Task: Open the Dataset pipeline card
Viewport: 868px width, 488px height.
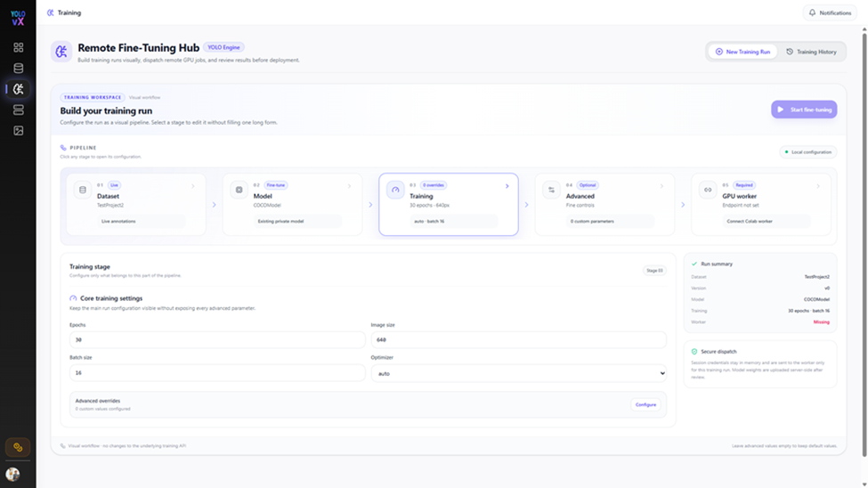Action: [136, 205]
